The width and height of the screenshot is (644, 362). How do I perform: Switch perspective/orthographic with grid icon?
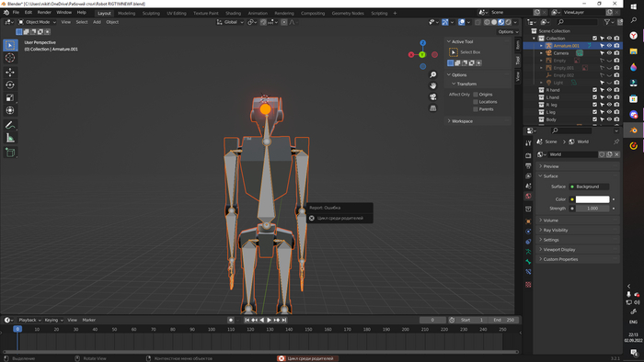pos(433,107)
